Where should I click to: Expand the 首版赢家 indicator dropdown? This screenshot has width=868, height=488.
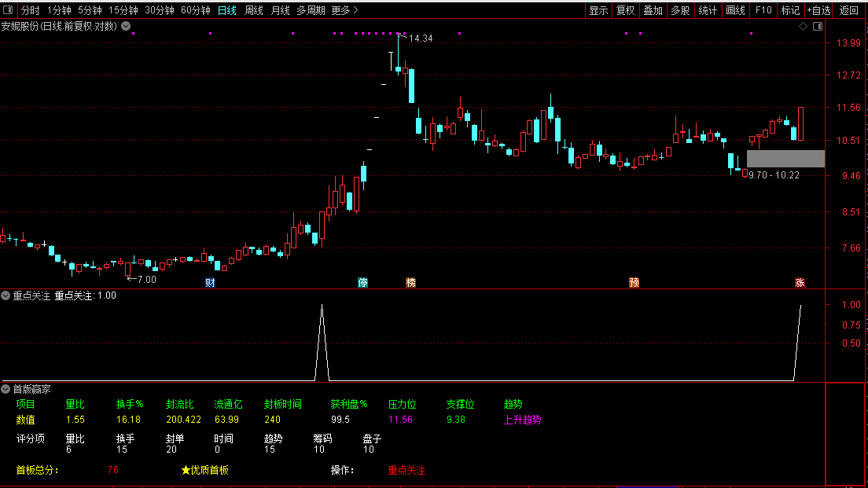pos(6,390)
